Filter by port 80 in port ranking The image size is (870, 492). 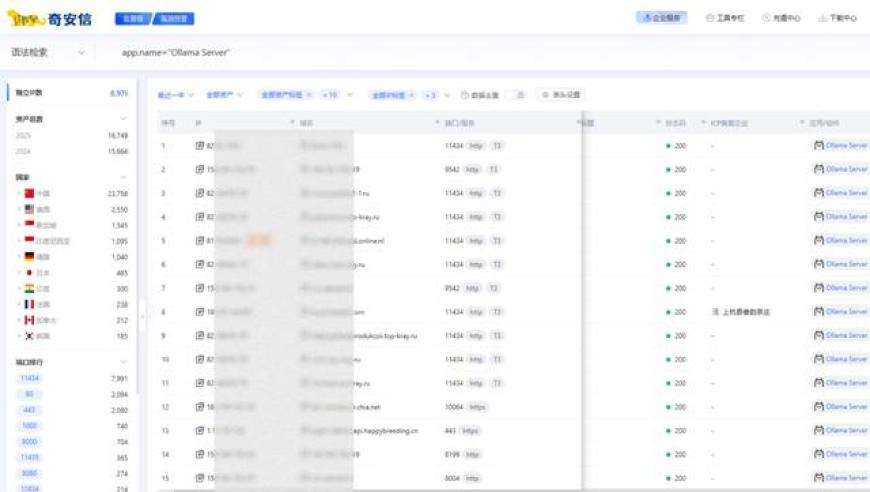29,394
